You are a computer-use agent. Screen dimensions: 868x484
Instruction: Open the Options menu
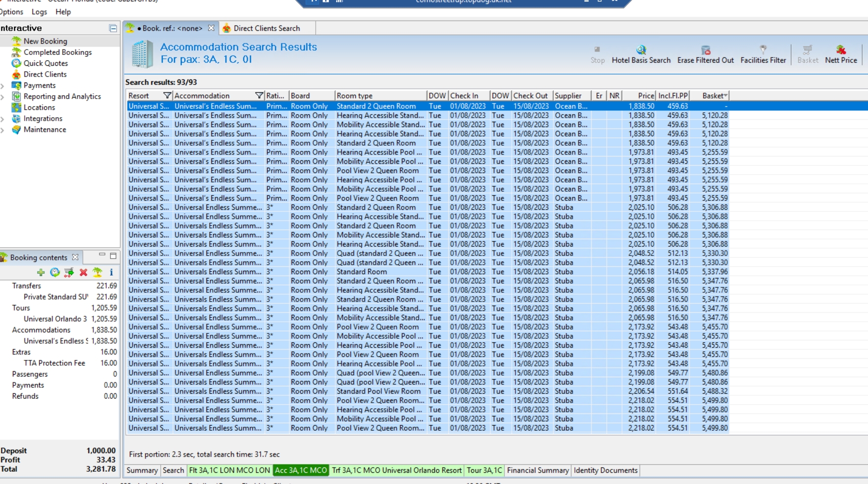[x=11, y=12]
